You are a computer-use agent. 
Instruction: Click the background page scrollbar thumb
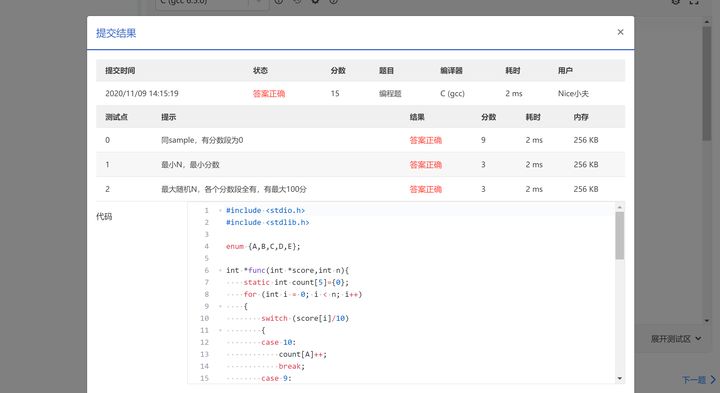click(x=706, y=83)
